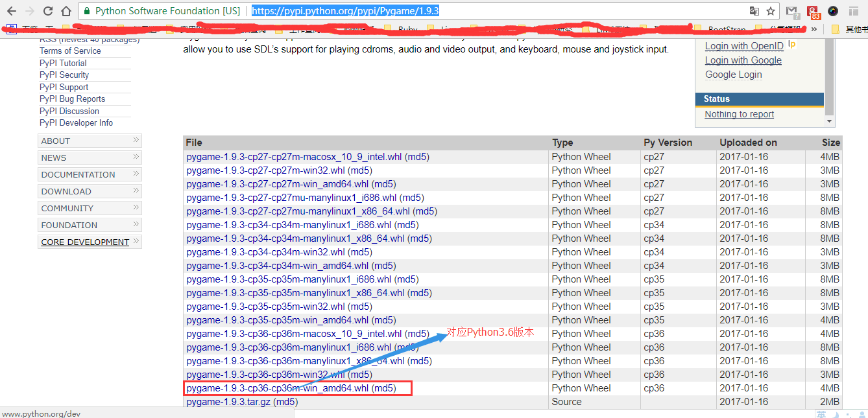
Task: Expand the NEWS sidebar section
Action: click(90, 157)
